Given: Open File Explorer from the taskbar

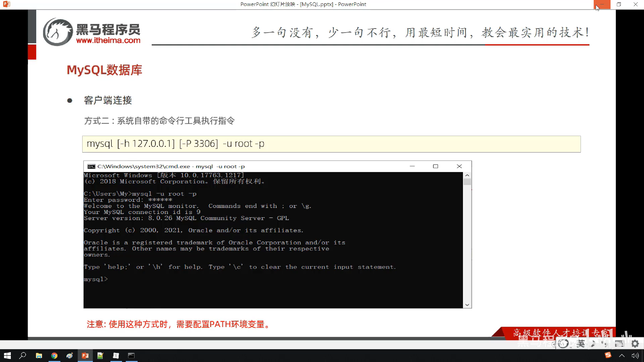Looking at the screenshot, I should coord(39,355).
